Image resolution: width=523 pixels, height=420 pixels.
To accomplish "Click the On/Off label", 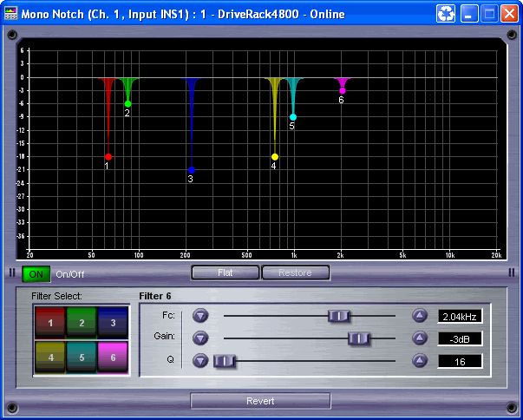I will coord(70,274).
